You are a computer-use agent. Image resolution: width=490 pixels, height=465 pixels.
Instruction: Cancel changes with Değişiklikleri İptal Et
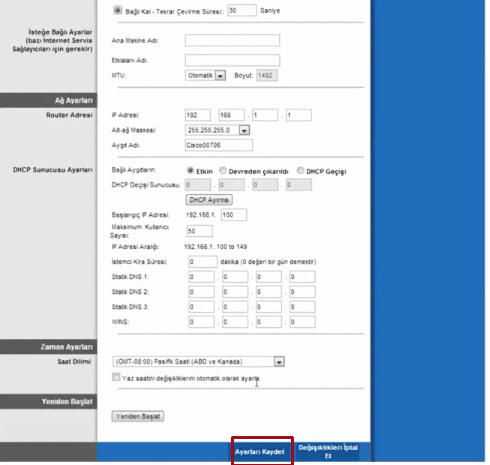(x=328, y=452)
